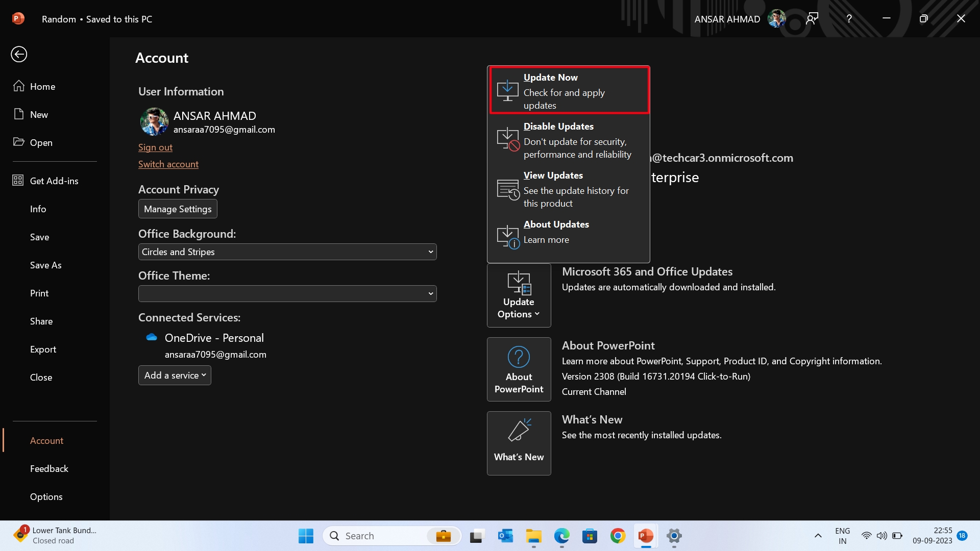The width and height of the screenshot is (980, 551).
Task: Click the ANSAR AHMAD profile picture
Action: [x=776, y=18]
